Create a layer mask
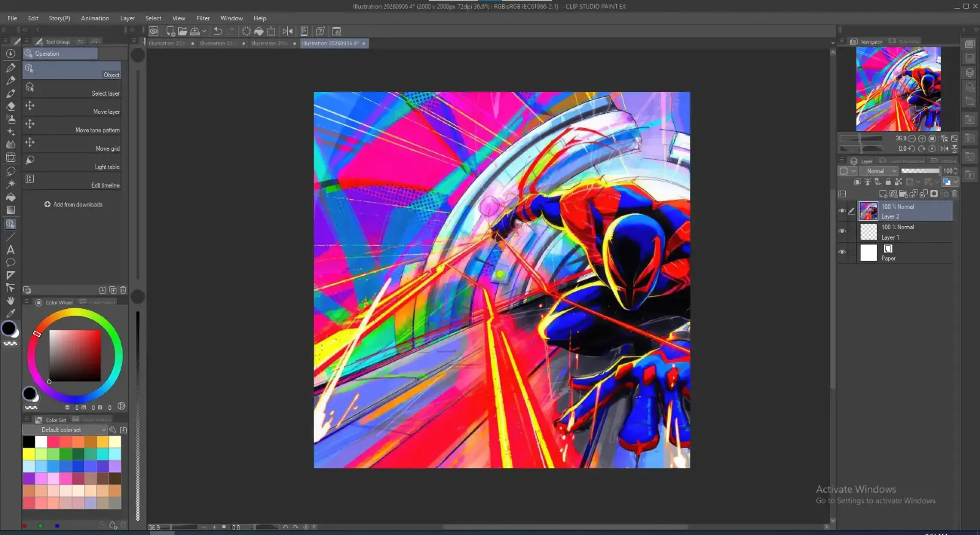980x535 pixels. pos(934,194)
